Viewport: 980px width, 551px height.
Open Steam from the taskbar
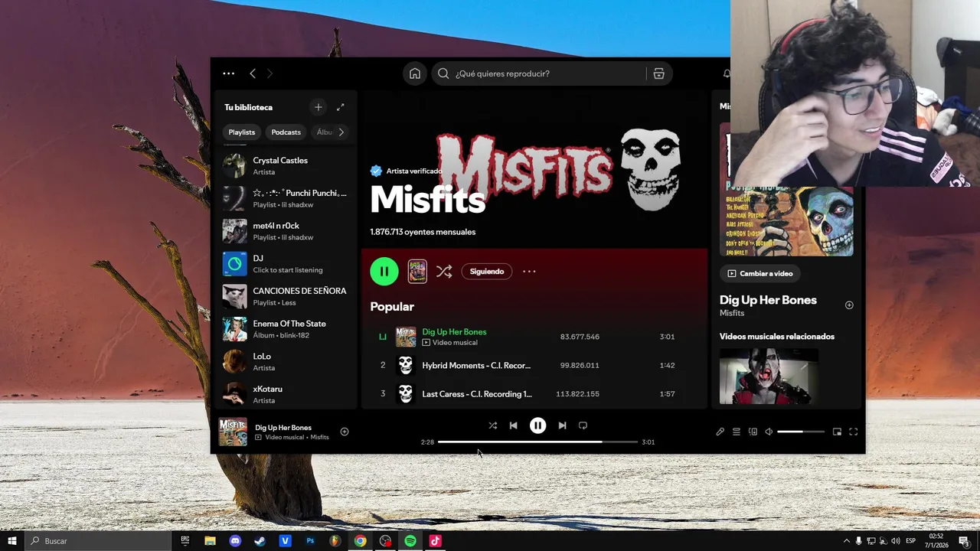[260, 541]
